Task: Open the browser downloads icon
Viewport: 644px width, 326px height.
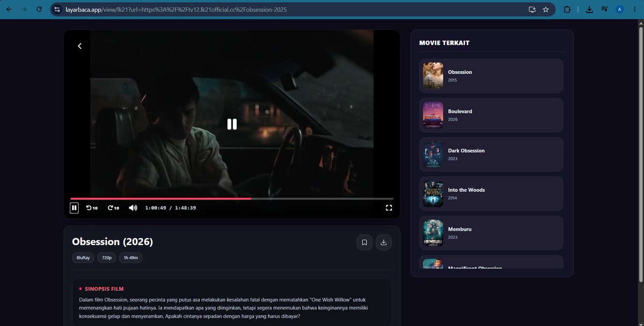Action: 589,9
